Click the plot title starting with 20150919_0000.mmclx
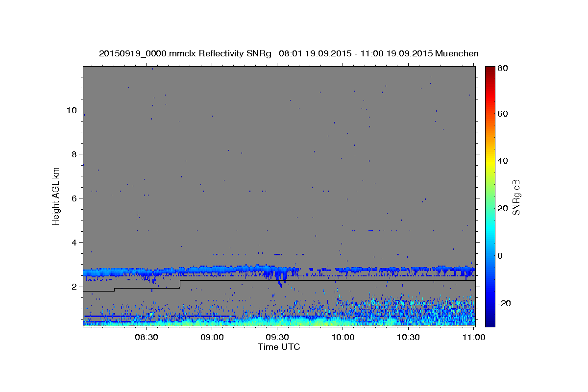Image resolution: width=588 pixels, height=392 pixels. pos(289,53)
